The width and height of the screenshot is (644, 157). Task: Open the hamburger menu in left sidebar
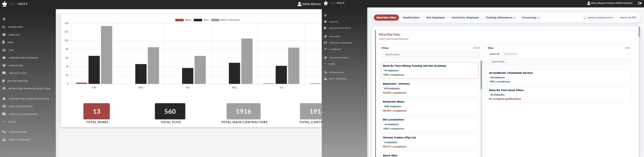[4, 19]
